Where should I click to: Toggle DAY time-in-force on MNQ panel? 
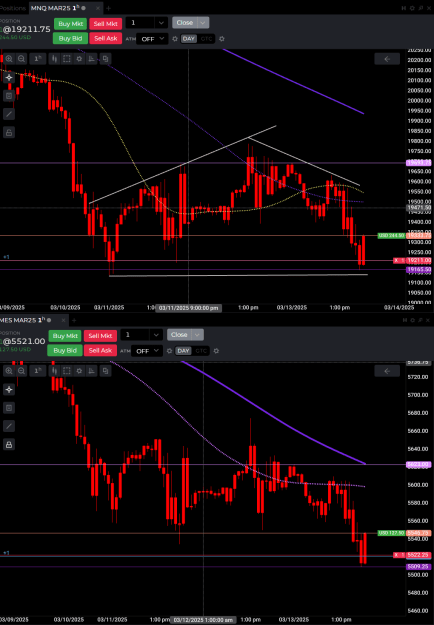tap(189, 39)
